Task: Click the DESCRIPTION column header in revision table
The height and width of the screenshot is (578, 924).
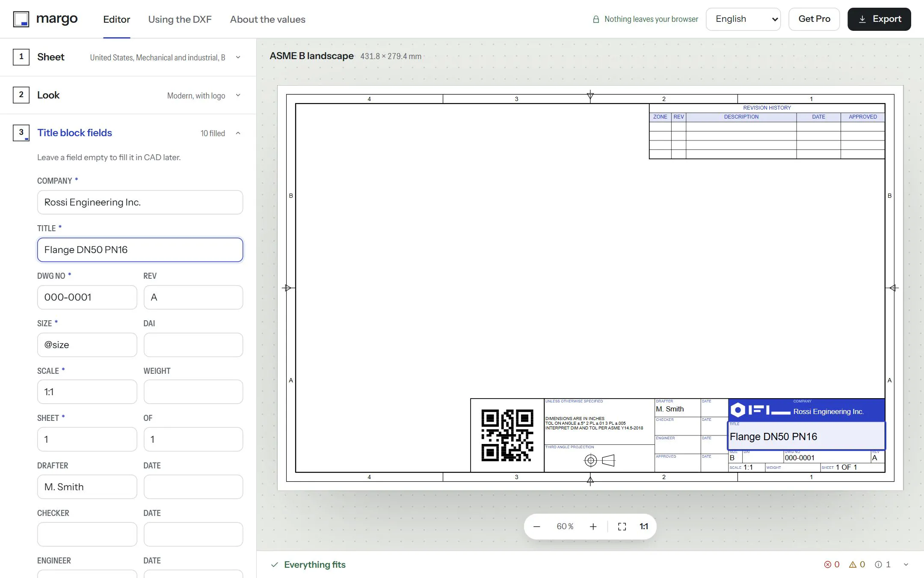Action: tap(741, 117)
